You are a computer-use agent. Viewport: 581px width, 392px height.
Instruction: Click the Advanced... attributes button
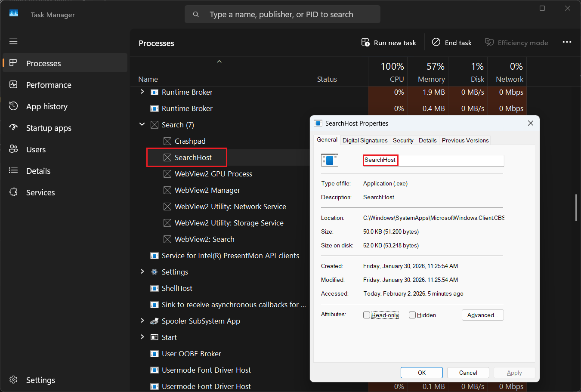[x=482, y=315]
